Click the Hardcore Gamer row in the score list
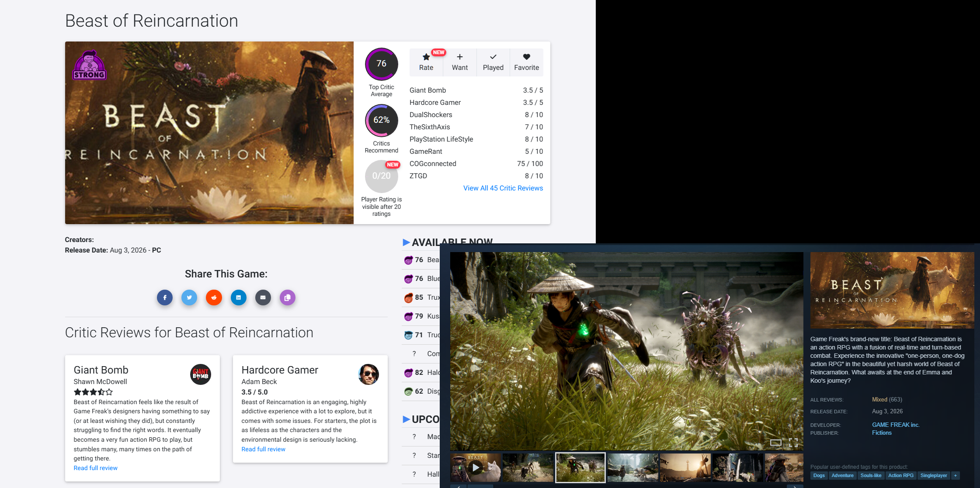This screenshot has height=488, width=980. 476,103
